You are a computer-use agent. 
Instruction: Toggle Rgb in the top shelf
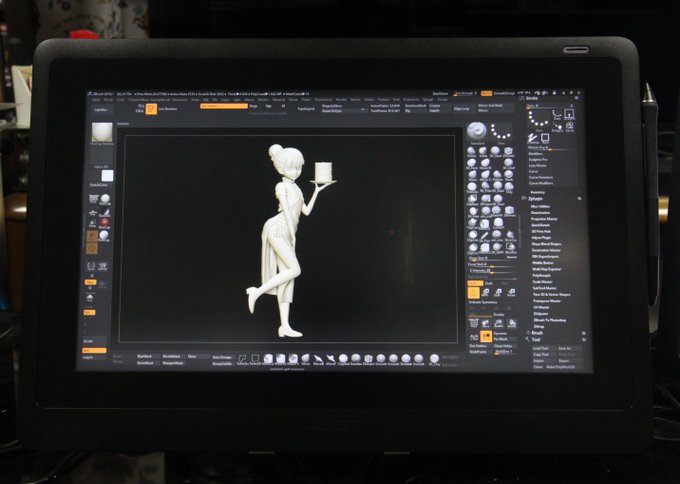point(268,106)
